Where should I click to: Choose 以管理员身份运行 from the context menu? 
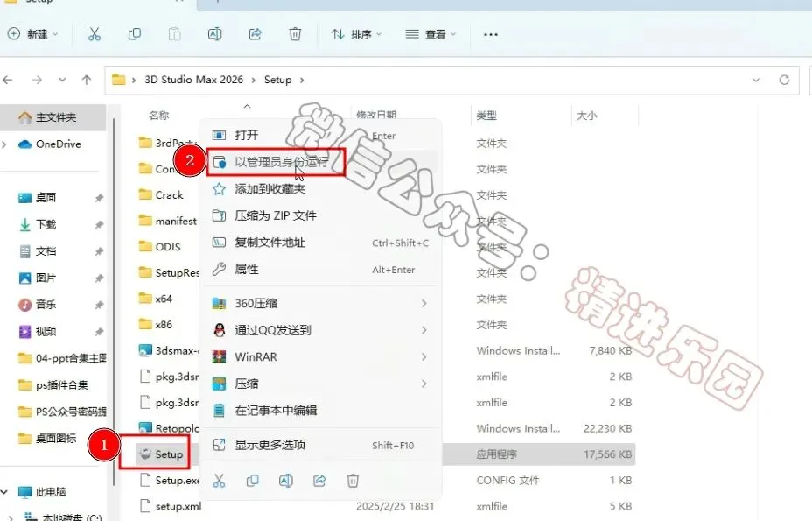coord(320,162)
